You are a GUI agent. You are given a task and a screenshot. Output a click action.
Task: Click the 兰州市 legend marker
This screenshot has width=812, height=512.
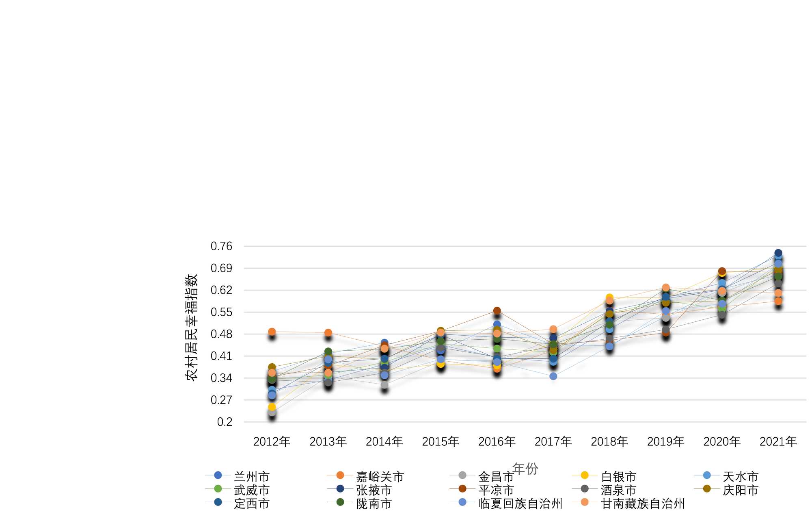tap(218, 475)
